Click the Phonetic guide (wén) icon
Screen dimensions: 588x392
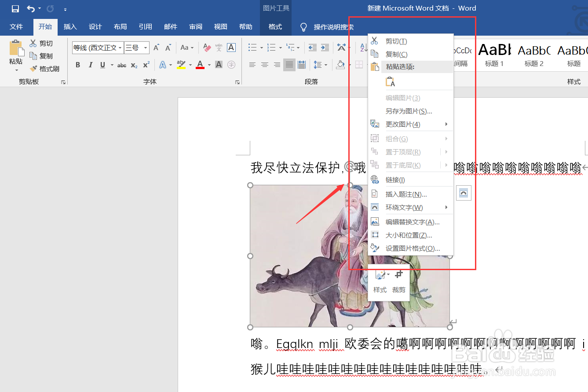tap(219, 48)
